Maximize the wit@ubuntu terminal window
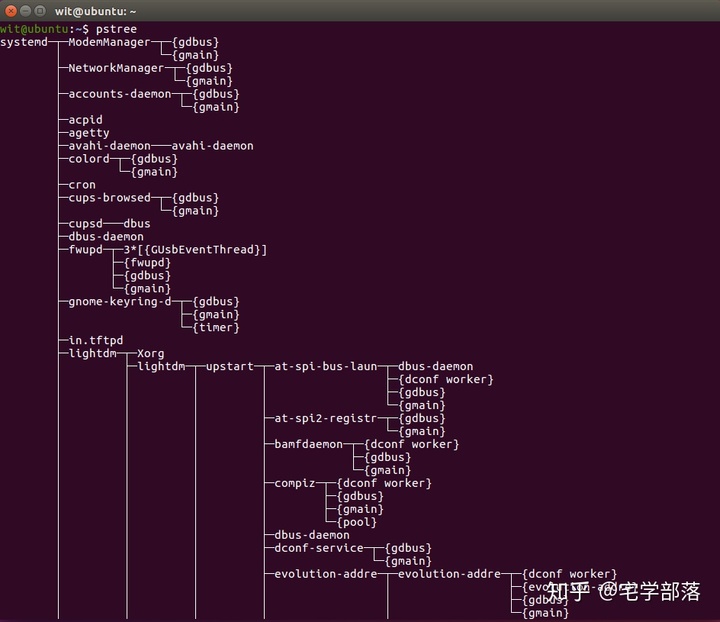 [40, 11]
